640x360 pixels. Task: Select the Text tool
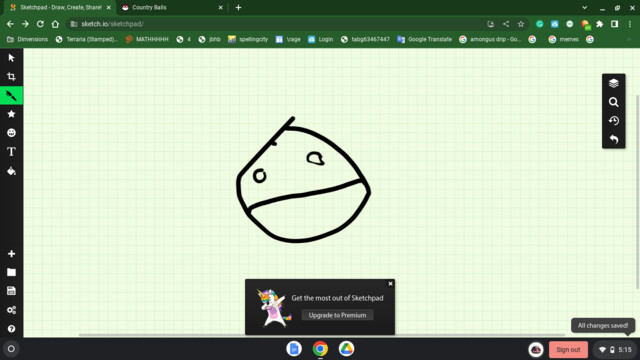pyautogui.click(x=11, y=151)
